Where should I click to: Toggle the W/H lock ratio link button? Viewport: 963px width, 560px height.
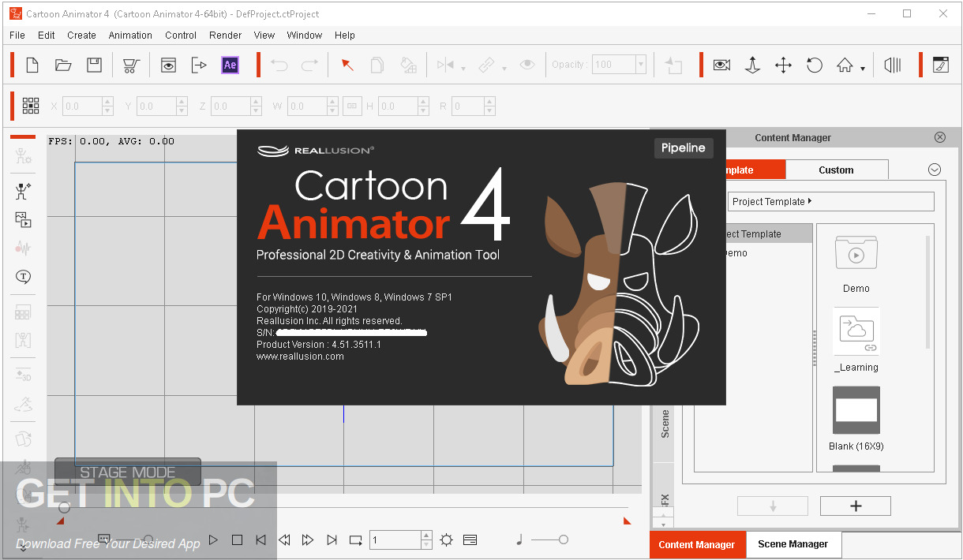[352, 106]
